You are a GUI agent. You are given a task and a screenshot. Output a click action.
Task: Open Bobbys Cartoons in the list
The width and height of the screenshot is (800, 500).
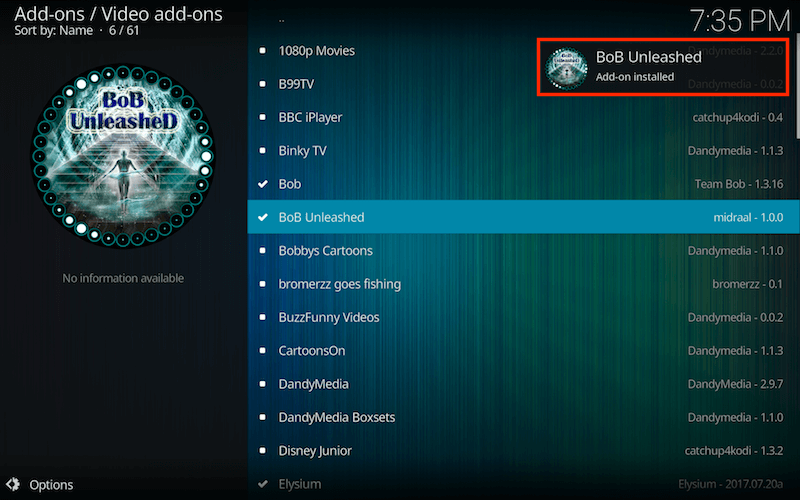coord(523,251)
